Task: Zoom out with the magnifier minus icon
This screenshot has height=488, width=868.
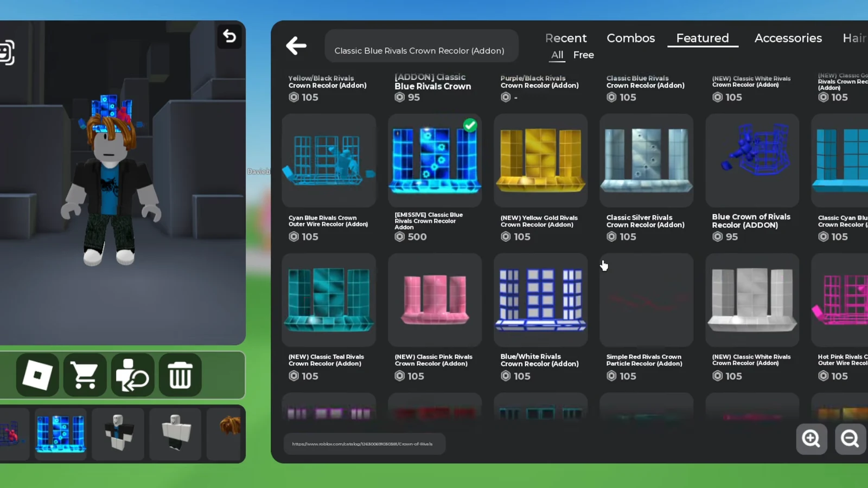Action: pos(850,438)
